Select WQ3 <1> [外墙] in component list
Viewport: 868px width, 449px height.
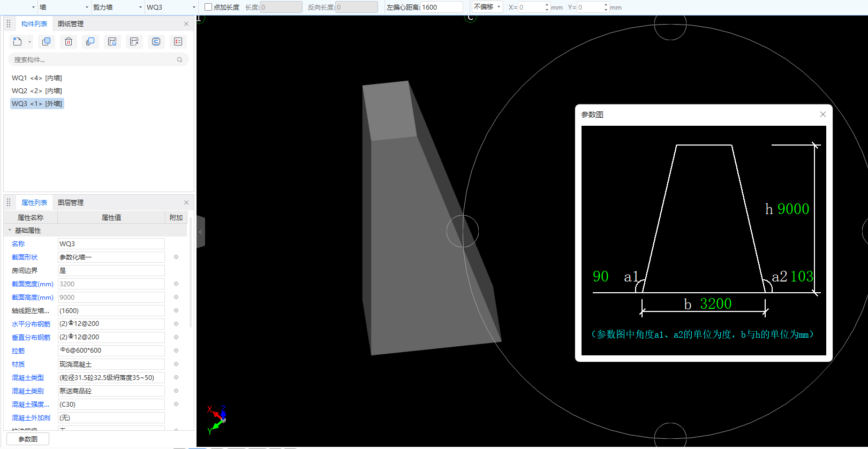[x=37, y=104]
